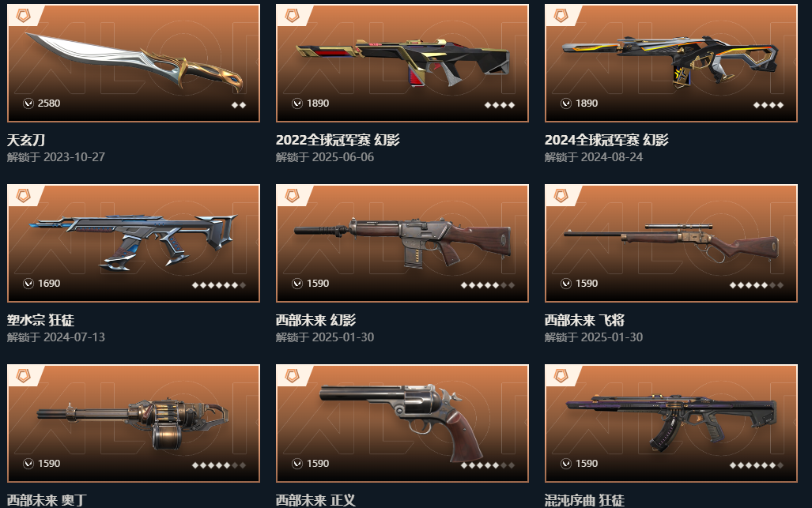
Task: Open the 2022全球冠军赛 幻影 skin card
Action: (x=402, y=63)
